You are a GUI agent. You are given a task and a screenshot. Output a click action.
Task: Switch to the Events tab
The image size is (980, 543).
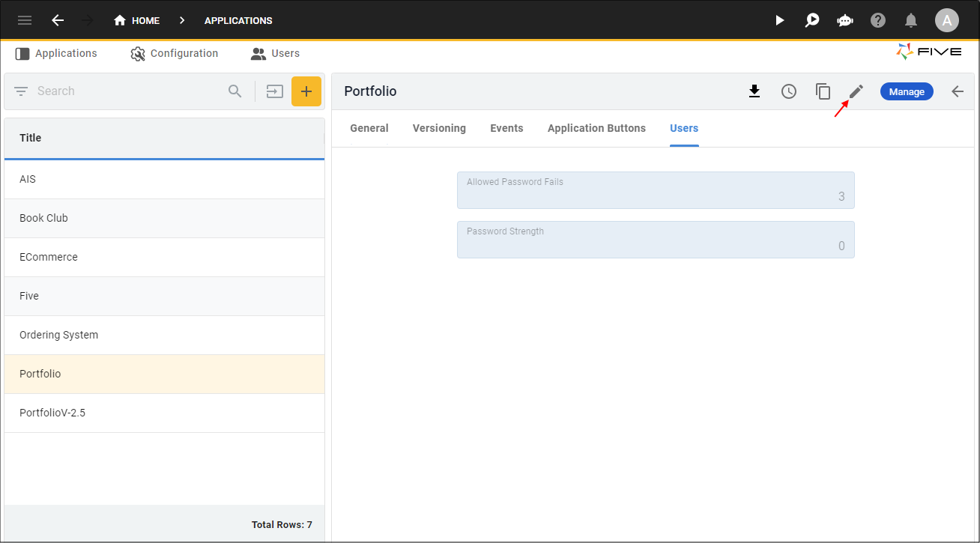pyautogui.click(x=506, y=128)
